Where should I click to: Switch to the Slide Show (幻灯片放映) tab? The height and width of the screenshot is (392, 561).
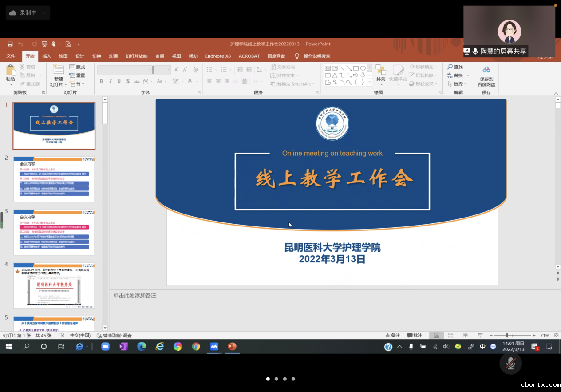click(136, 56)
